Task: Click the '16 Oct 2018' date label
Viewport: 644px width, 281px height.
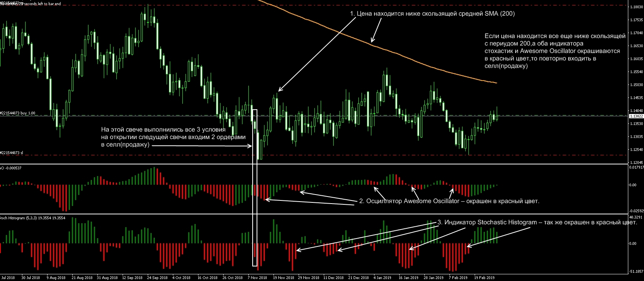Action: pos(207,278)
